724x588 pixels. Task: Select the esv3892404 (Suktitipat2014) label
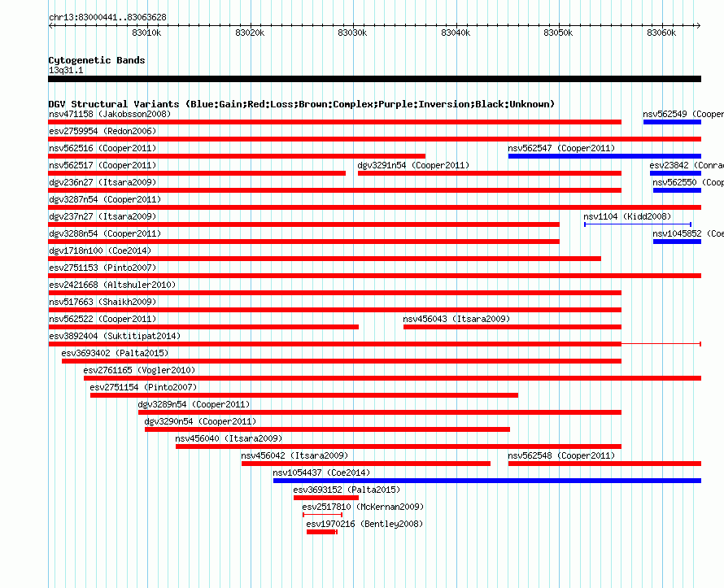[115, 336]
